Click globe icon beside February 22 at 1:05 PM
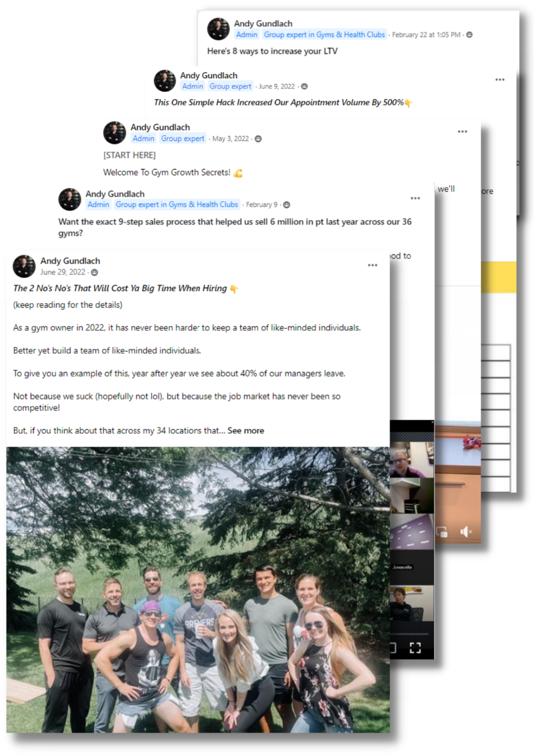The height and width of the screenshot is (756, 534). click(470, 35)
